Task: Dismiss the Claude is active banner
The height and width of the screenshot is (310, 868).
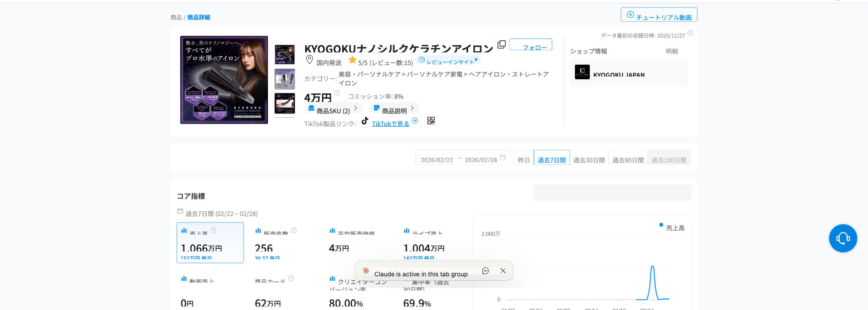Action: click(x=503, y=271)
